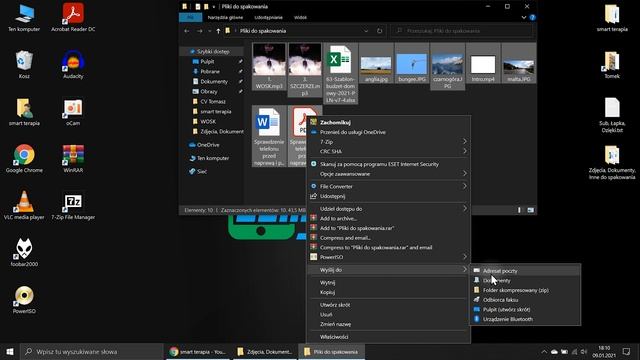The width and height of the screenshot is (640, 360).
Task: Open the Widok ribbon tab
Action: pos(300,18)
